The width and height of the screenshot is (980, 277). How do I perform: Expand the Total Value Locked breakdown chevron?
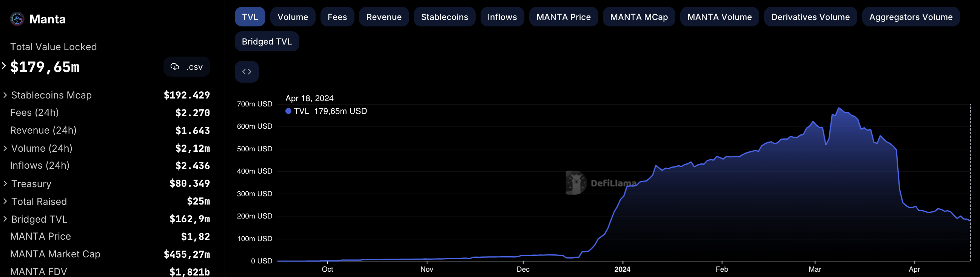click(x=4, y=66)
